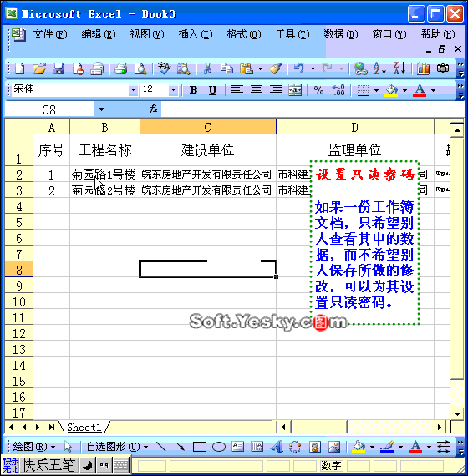Cut selection with the scissors icon

click(207, 68)
